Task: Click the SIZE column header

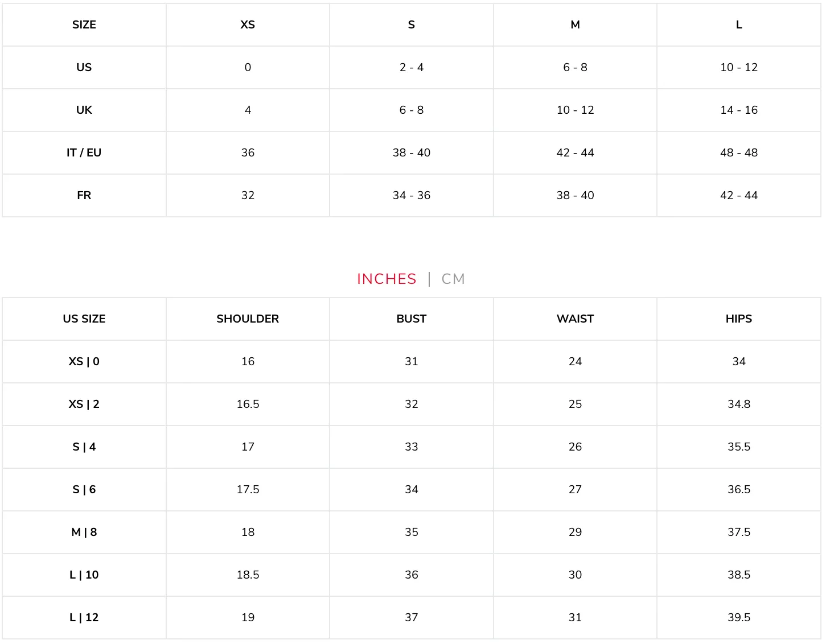Action: tap(84, 24)
